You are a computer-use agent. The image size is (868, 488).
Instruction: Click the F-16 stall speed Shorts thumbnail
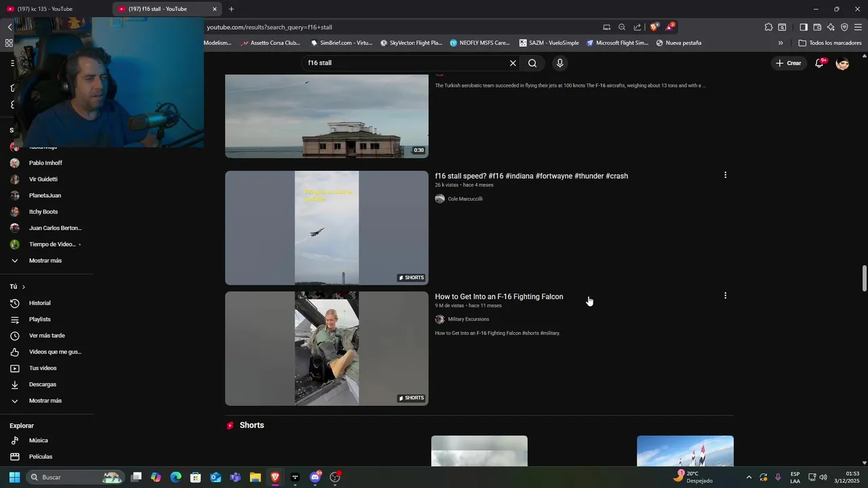(327, 228)
